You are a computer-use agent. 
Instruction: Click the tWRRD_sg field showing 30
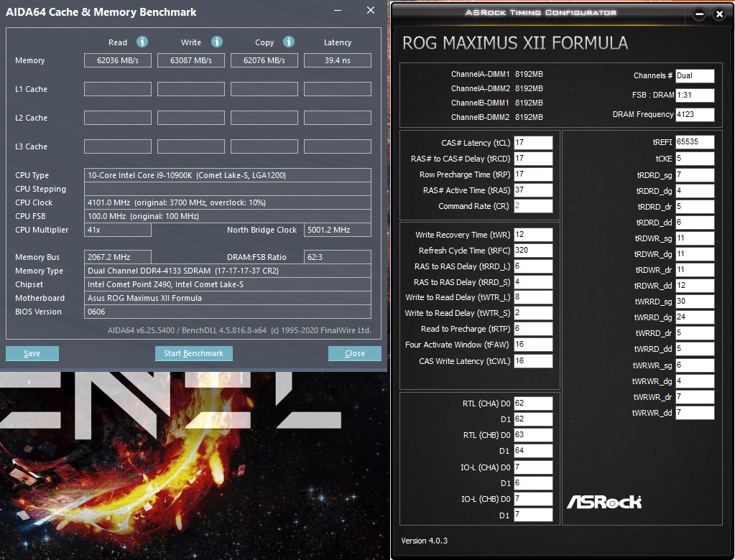[x=695, y=302]
